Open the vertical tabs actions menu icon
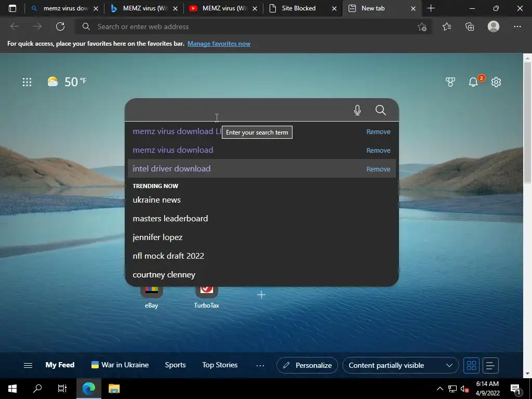Viewport: 532px width, 399px height. pos(12,8)
